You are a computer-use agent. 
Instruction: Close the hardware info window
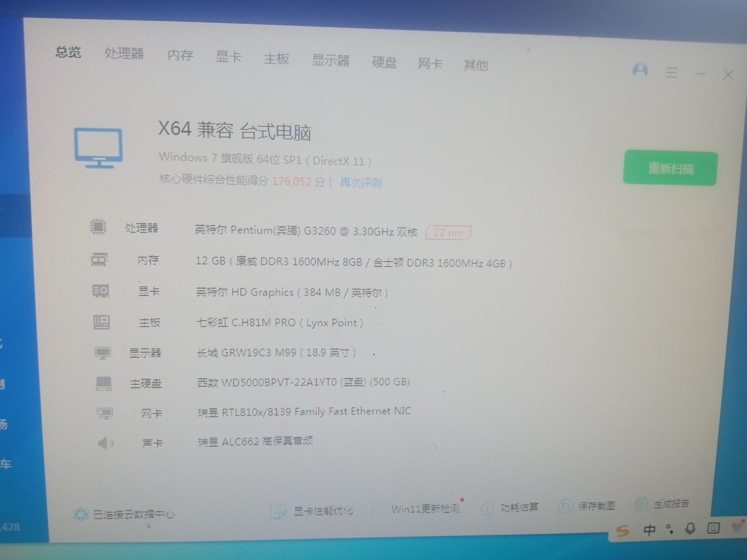tap(728, 75)
